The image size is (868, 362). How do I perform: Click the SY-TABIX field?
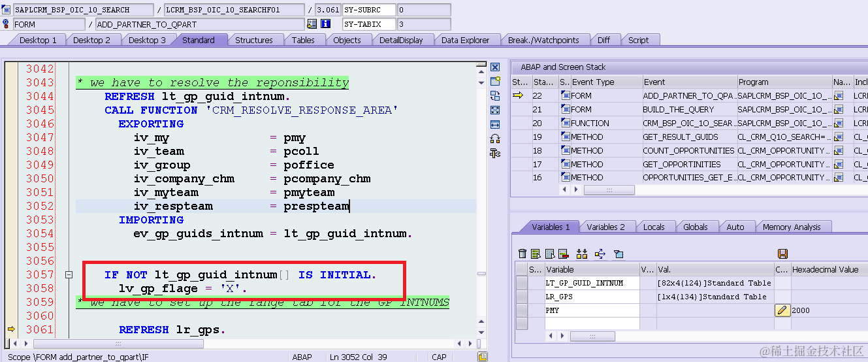coord(370,24)
